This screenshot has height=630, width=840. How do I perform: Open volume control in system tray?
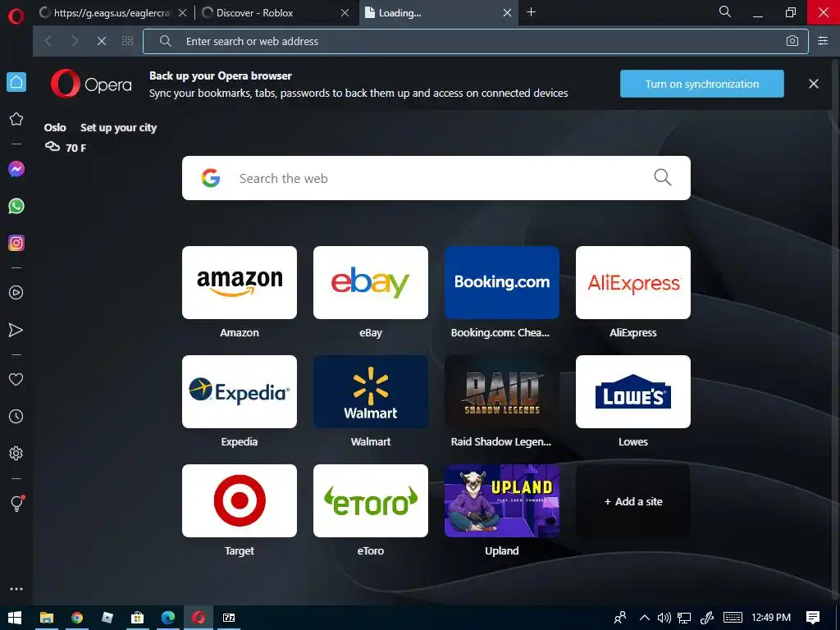click(x=664, y=618)
